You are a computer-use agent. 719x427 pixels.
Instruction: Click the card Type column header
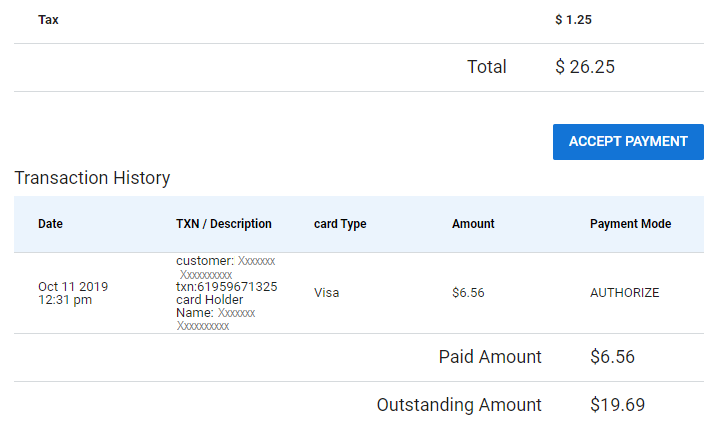click(340, 224)
